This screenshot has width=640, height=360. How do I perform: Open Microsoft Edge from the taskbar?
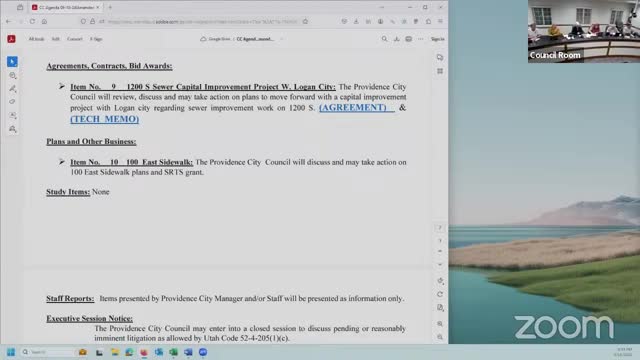pos(129,352)
